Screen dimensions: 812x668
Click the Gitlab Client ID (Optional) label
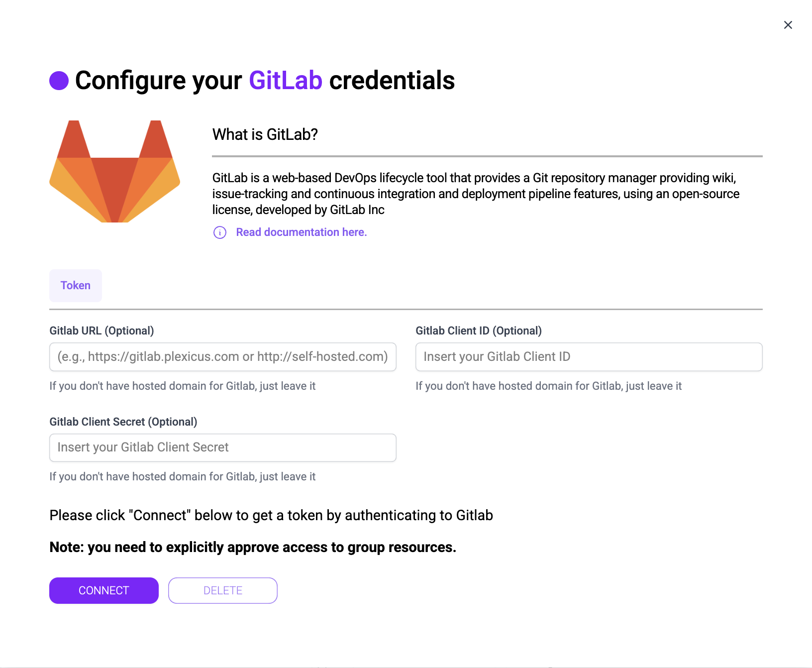click(479, 330)
